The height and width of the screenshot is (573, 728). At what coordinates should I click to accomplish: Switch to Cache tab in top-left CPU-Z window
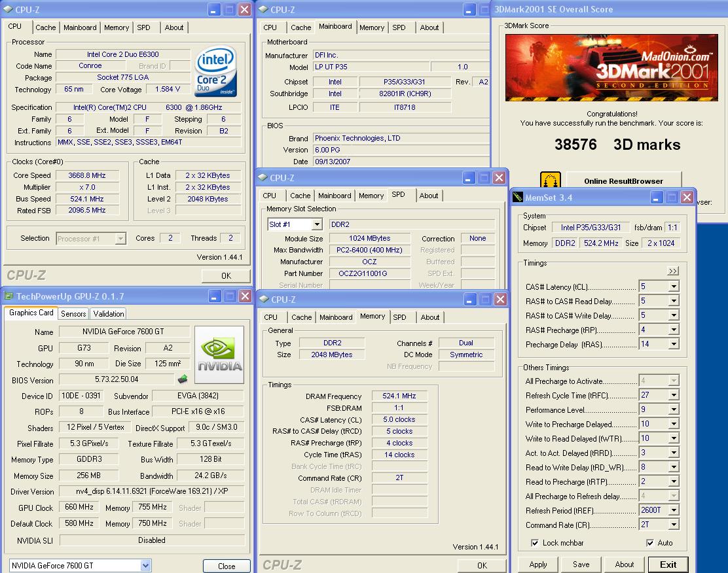(x=46, y=27)
